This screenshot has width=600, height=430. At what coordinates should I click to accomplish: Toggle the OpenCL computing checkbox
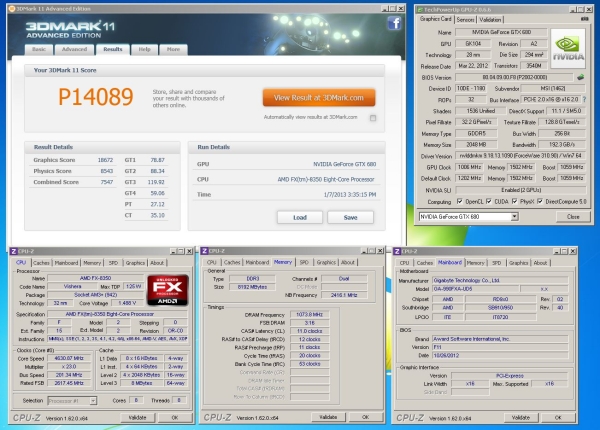pos(460,201)
